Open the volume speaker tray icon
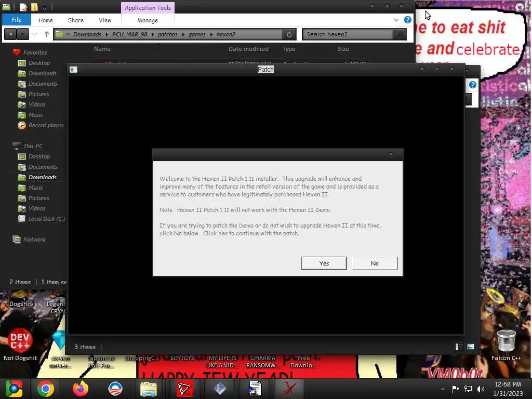Screen dimensions: 532x399 pos(481,389)
